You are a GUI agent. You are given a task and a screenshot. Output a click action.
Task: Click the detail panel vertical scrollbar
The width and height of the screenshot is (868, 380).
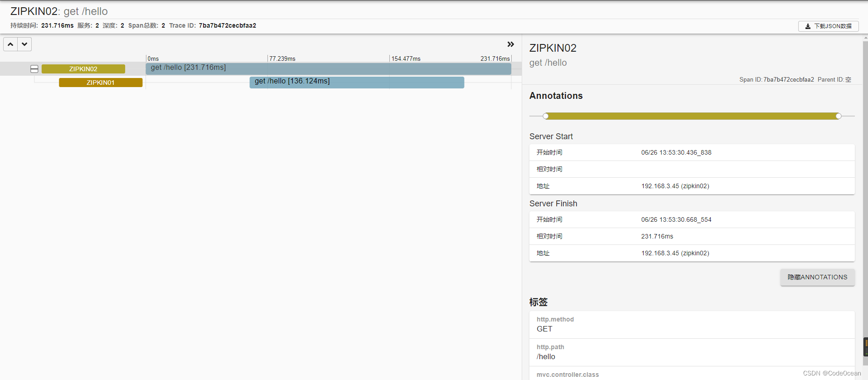pyautogui.click(x=865, y=204)
